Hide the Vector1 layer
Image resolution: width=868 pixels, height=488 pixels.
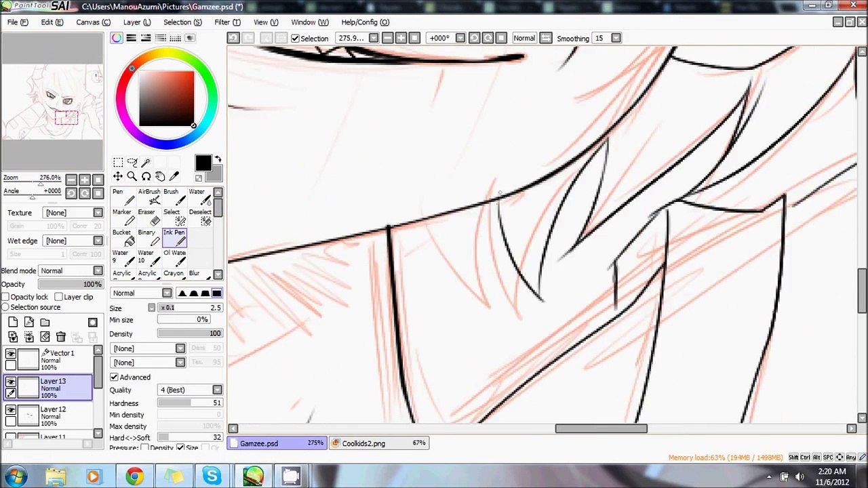(11, 354)
